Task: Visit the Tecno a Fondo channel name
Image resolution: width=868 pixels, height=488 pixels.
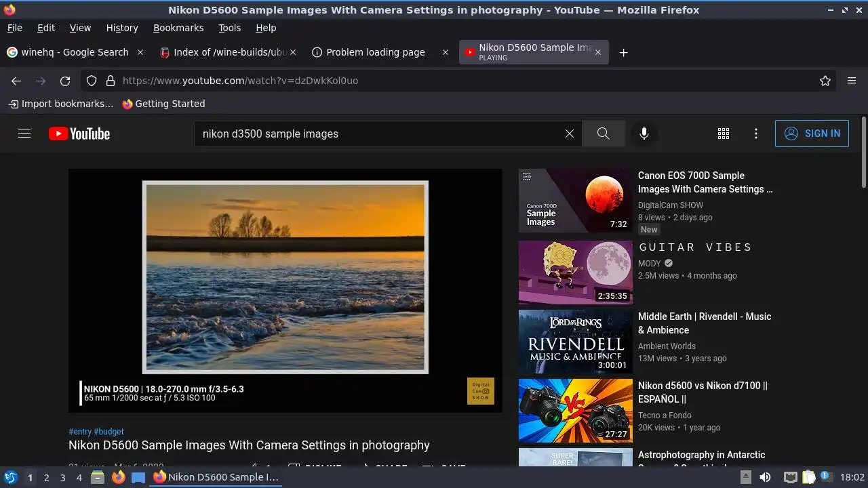Action: 665,415
